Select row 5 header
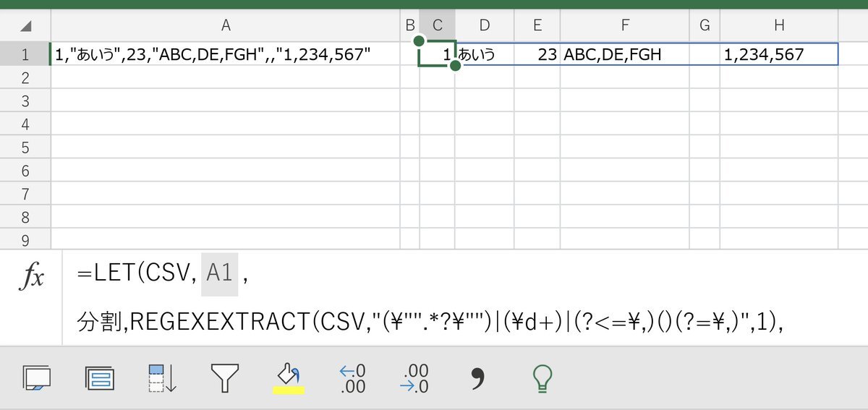 tap(25, 148)
